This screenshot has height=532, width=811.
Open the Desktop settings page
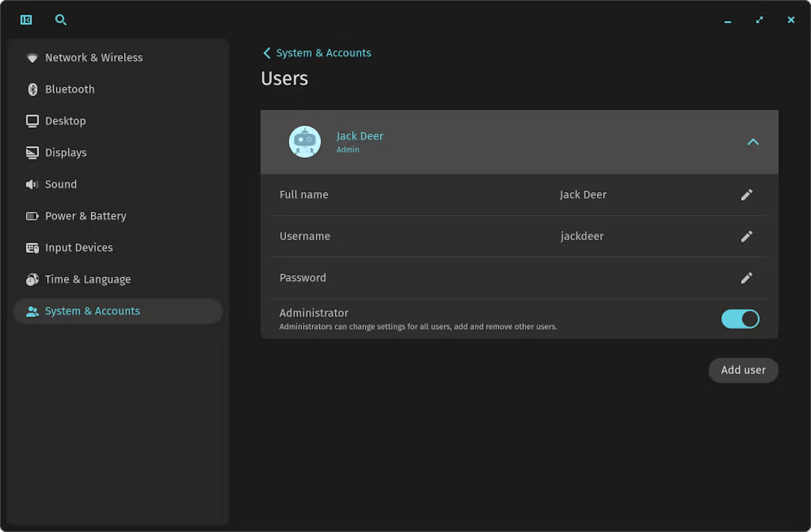(65, 121)
